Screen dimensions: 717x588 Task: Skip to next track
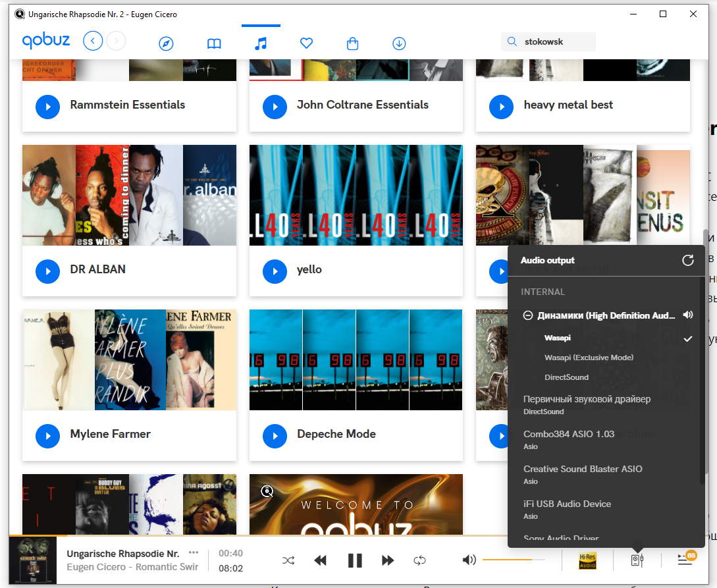pos(388,560)
